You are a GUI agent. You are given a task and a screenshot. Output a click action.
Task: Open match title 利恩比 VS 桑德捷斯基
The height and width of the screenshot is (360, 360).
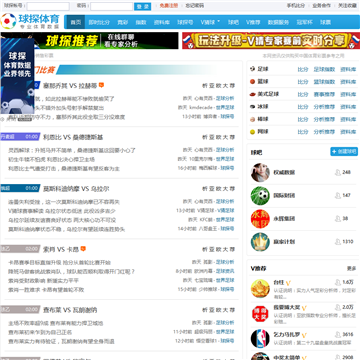tap(73, 137)
